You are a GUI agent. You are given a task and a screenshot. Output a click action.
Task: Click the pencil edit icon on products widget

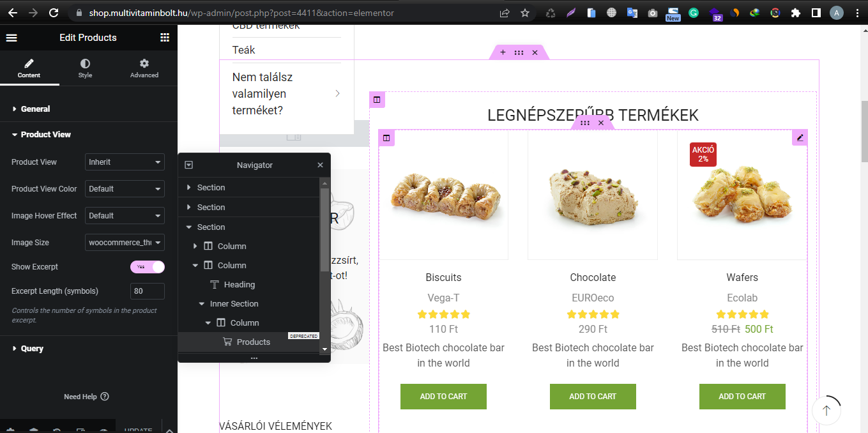(x=800, y=137)
